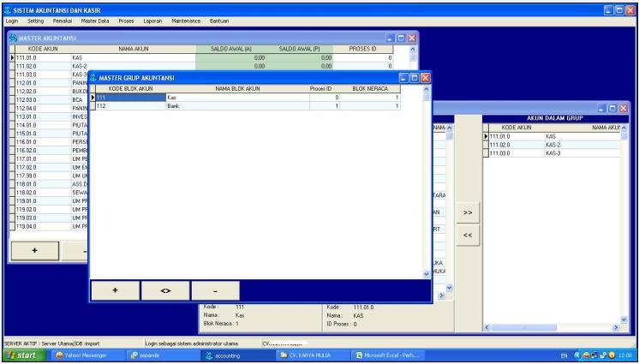This screenshot has height=364, width=639.
Task: Click the Master Akuntansi window title icon
Action: coord(10,40)
